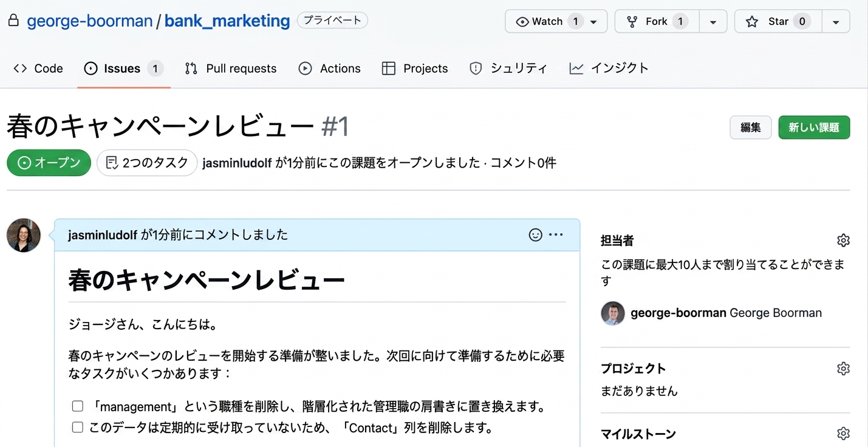The height and width of the screenshot is (447, 868).
Task: Click the smiley reaction icon on comment
Action: [535, 235]
